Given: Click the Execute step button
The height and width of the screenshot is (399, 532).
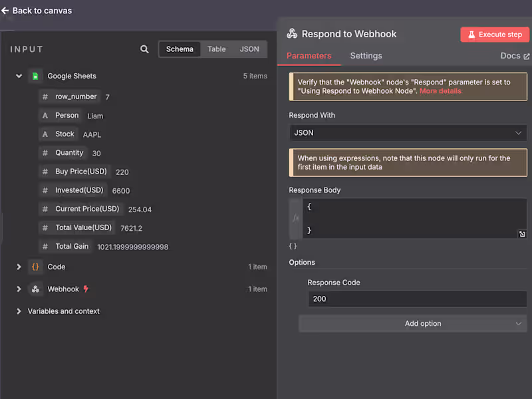Looking at the screenshot, I should (x=495, y=35).
